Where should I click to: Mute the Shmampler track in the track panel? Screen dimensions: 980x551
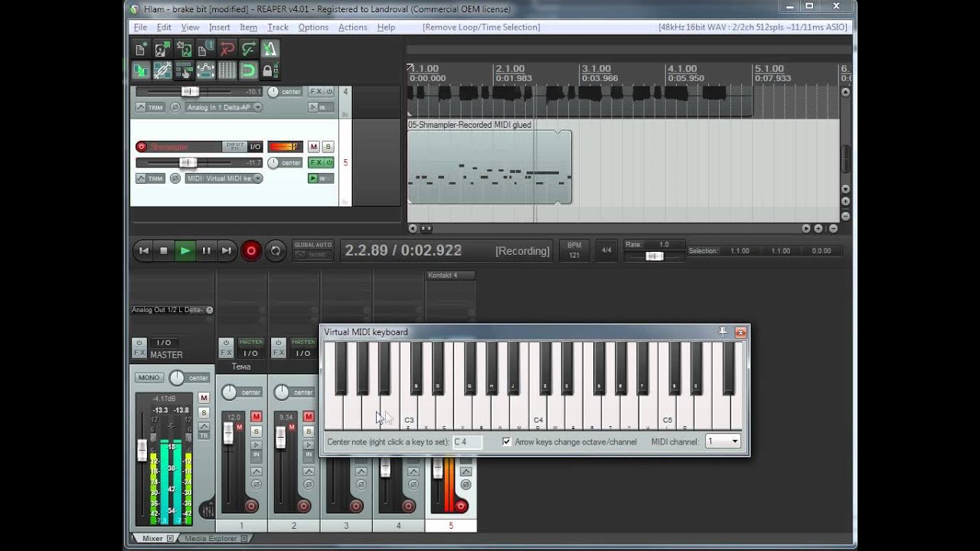pos(313,147)
